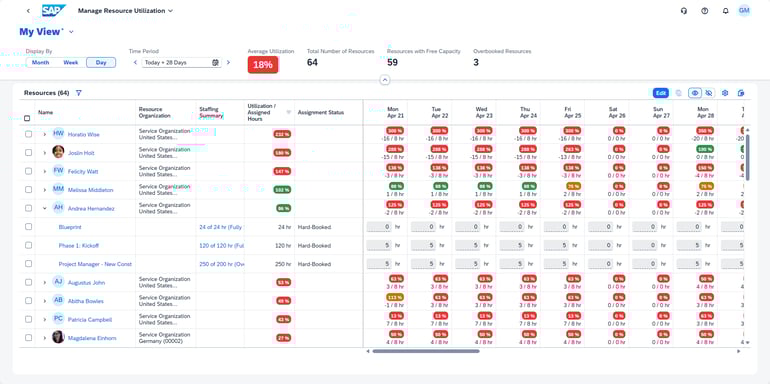Tick the select-all checkbox in table header
This screenshot has height=384, width=770.
27,118
